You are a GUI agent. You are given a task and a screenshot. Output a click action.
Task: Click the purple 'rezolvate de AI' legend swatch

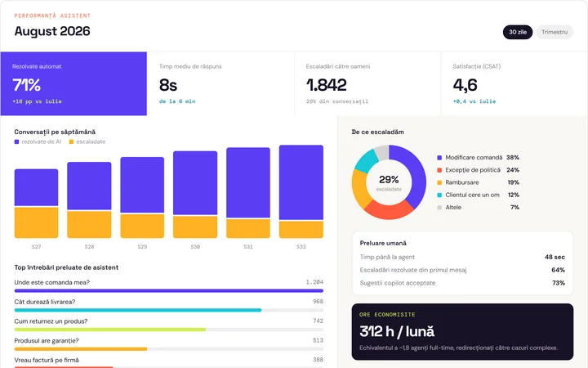pos(16,142)
